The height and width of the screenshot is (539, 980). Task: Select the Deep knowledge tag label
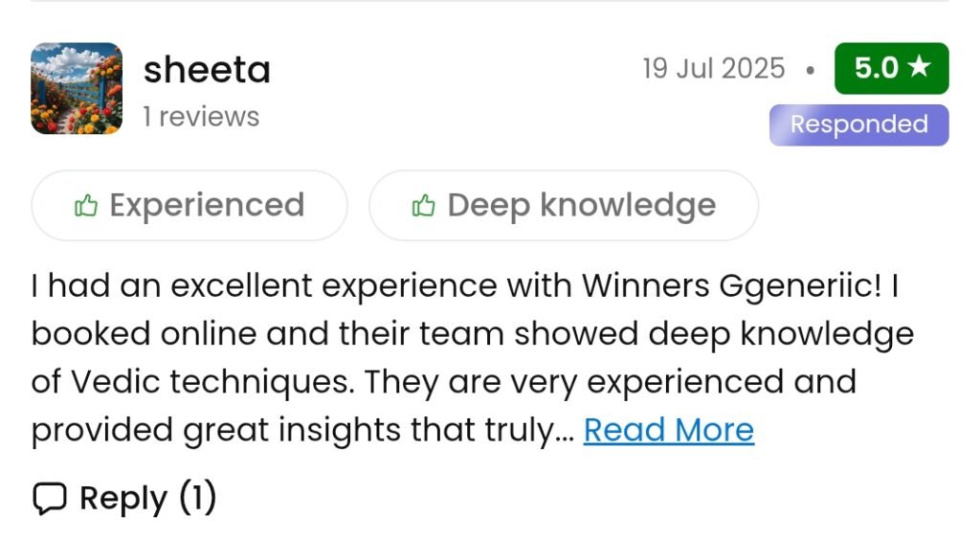coord(581,206)
